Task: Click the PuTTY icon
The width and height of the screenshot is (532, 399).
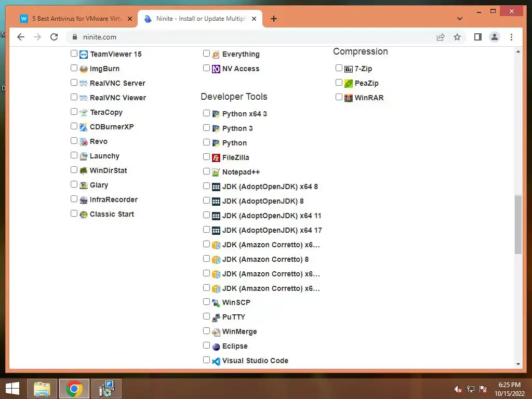Action: pyautogui.click(x=216, y=317)
